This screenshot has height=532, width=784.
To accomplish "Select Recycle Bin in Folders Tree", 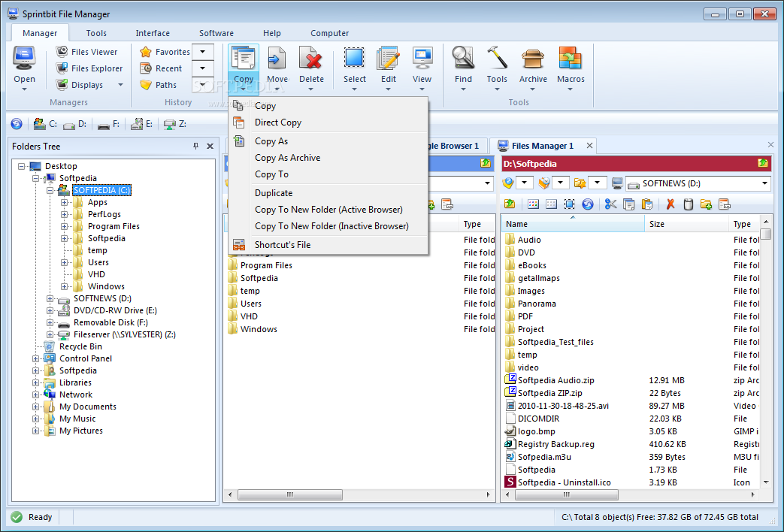I will (x=80, y=346).
